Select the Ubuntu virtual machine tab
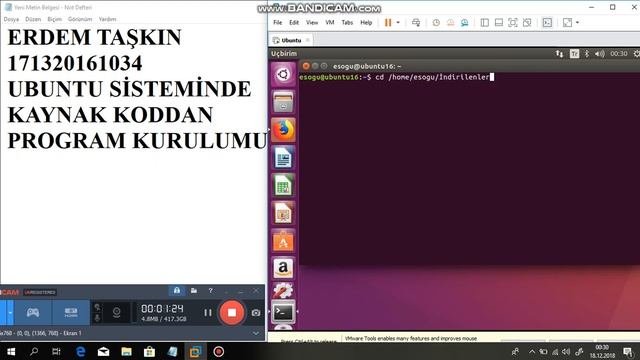 click(291, 40)
